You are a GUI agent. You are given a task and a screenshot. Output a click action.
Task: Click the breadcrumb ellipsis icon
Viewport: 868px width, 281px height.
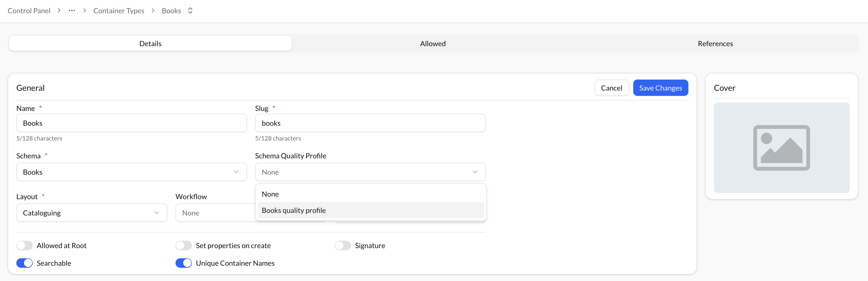pos(72,10)
